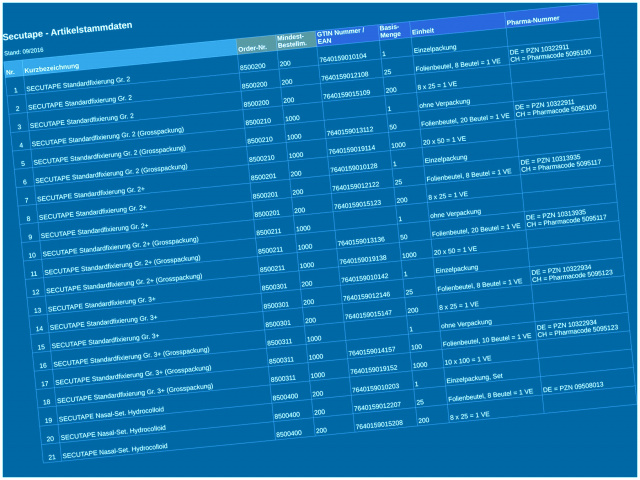Viewport: 640px width, 480px height.
Task: Click GTIN cell 7640159012108
Action: tap(344, 76)
